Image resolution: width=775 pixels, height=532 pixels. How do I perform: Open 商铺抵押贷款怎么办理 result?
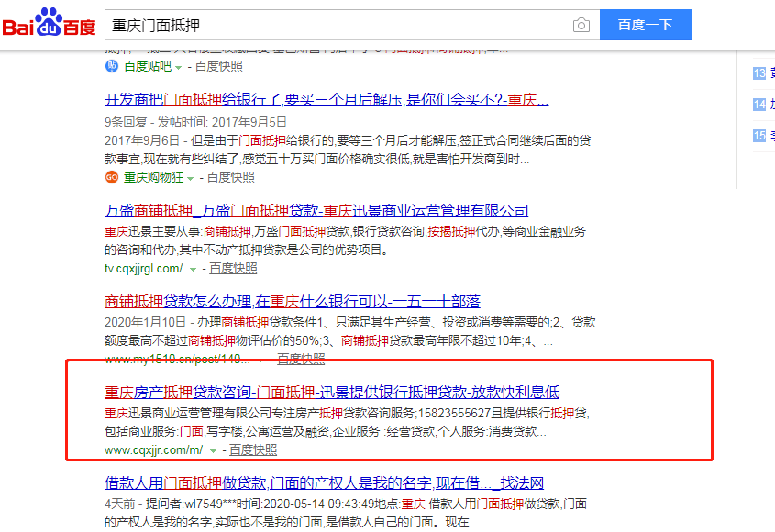[293, 302]
